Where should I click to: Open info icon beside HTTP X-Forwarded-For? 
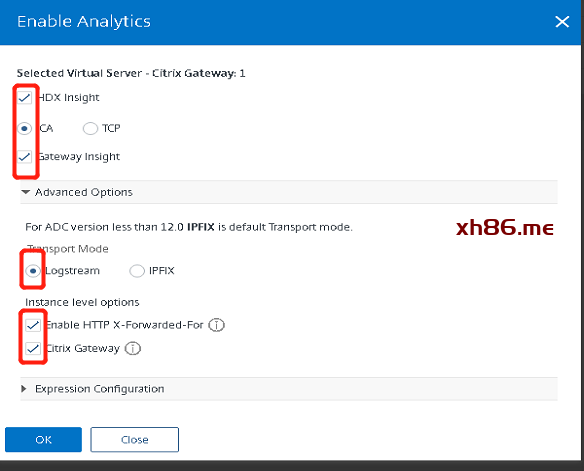[x=216, y=325]
